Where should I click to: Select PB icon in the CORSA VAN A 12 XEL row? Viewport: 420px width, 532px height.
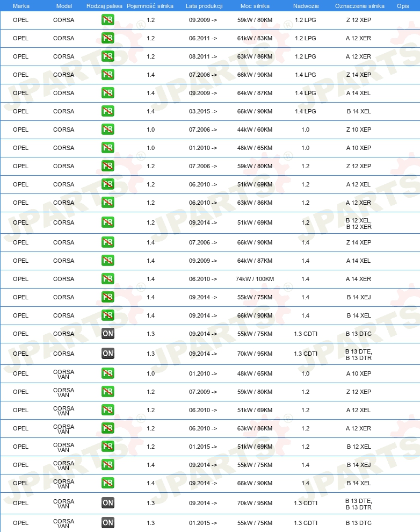click(108, 410)
